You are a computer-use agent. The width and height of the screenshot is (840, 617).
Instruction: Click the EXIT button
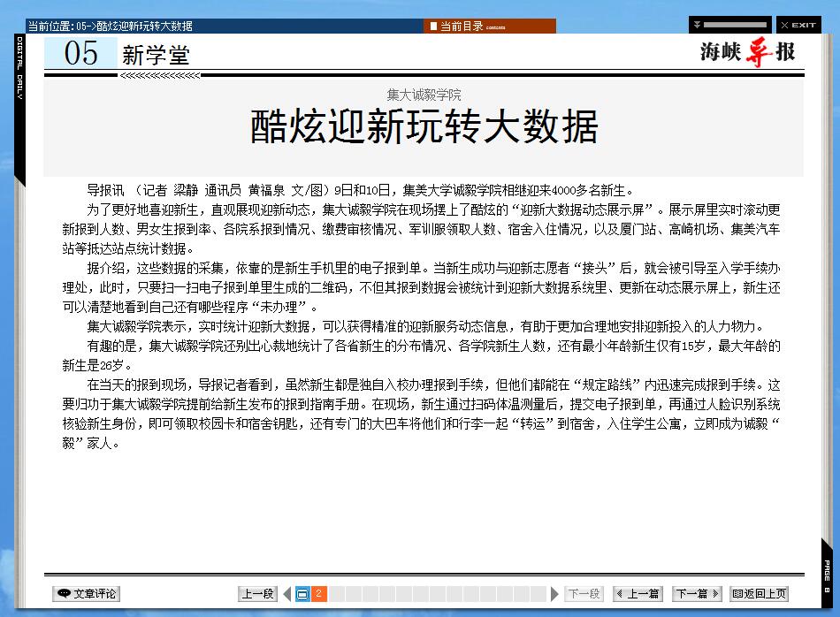(x=798, y=25)
